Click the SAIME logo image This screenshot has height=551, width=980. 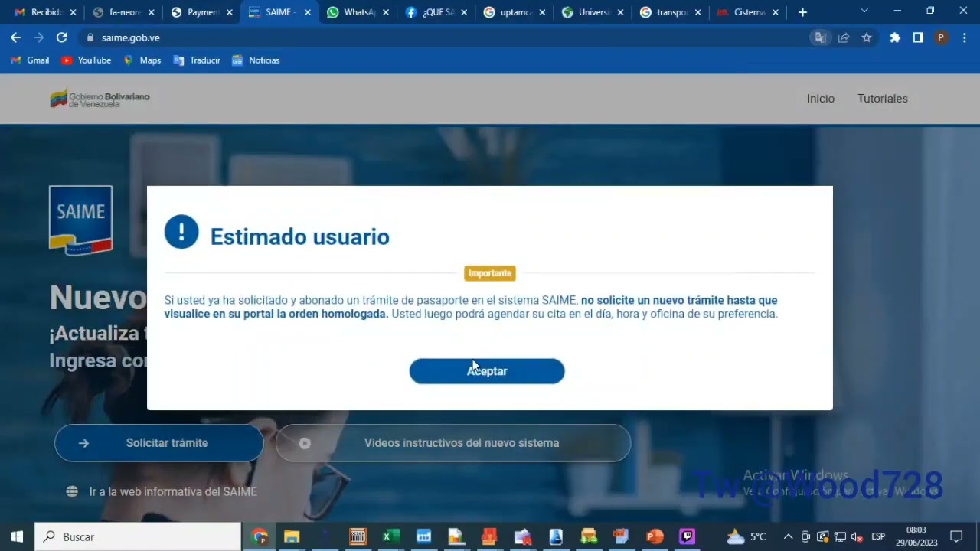point(80,220)
